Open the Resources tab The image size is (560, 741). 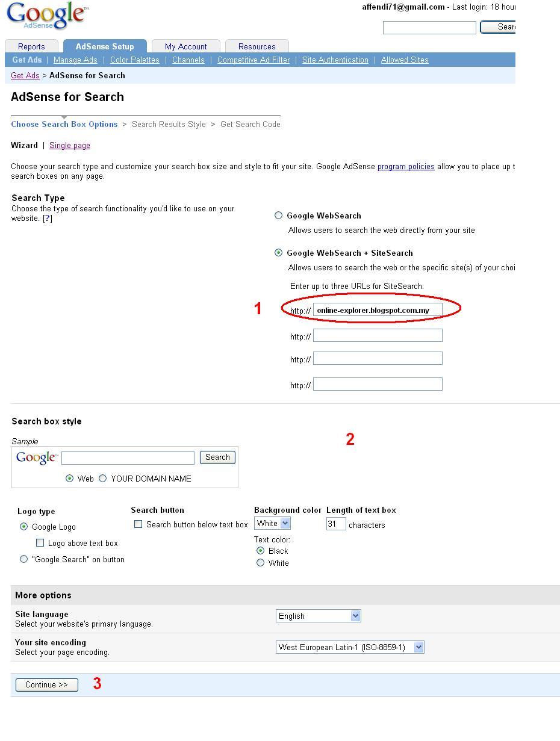tap(257, 46)
